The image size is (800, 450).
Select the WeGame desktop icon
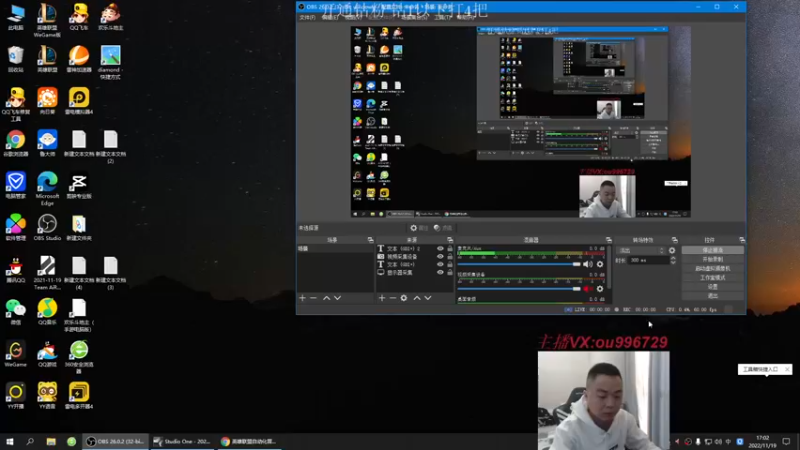(x=15, y=354)
